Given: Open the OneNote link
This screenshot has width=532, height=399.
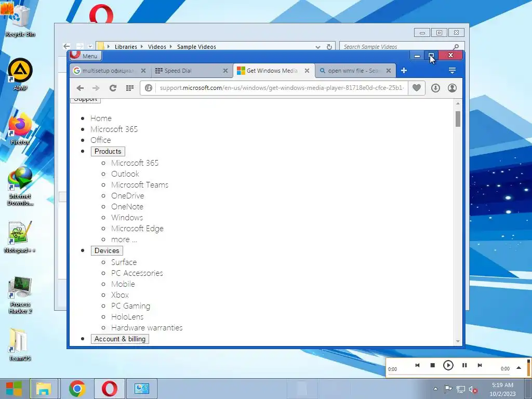Looking at the screenshot, I should tap(127, 206).
